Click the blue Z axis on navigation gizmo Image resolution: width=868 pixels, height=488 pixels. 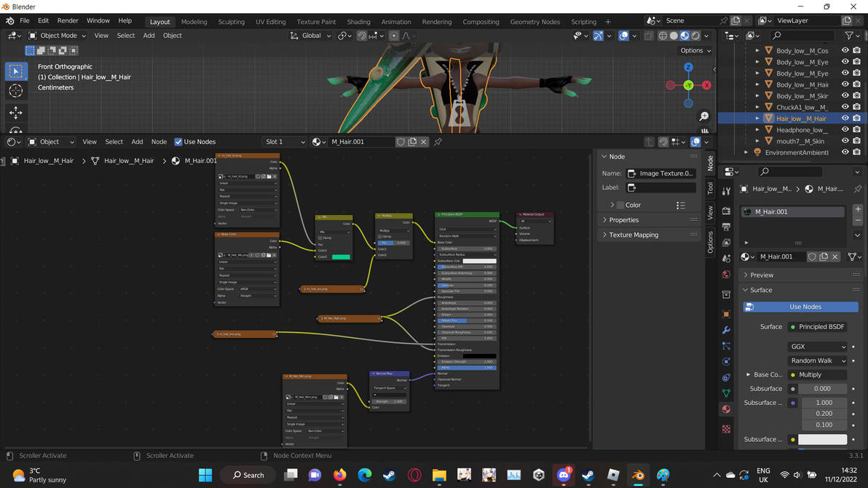(688, 67)
